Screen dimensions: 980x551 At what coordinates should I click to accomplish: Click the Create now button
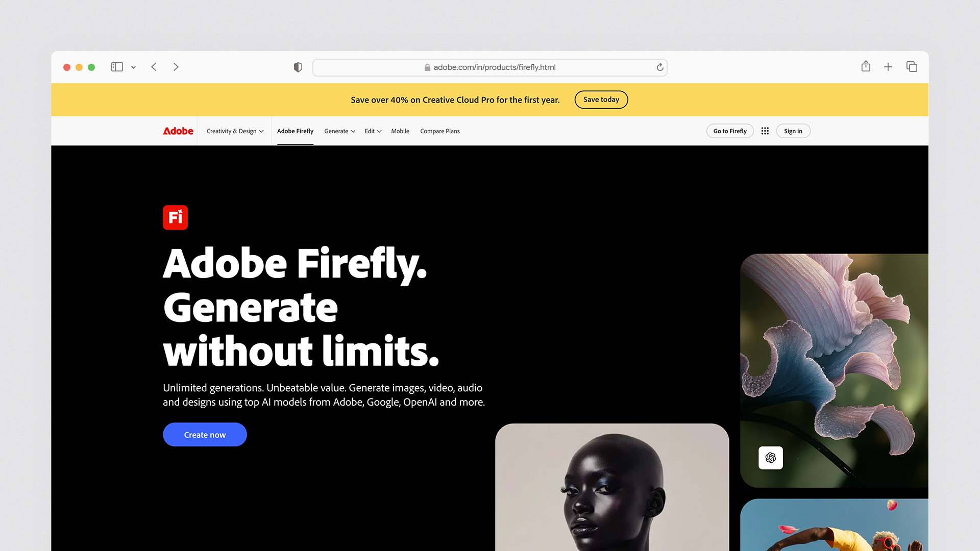[x=205, y=434]
